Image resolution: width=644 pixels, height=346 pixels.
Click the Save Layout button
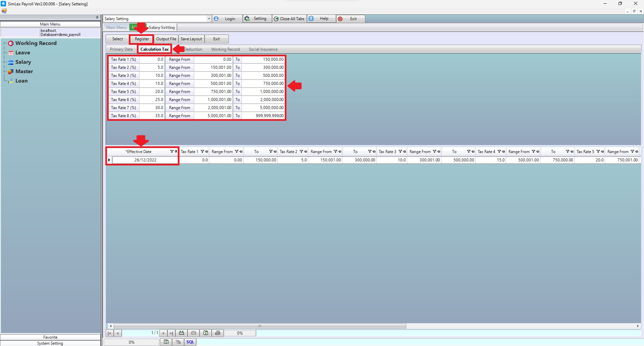tap(191, 39)
